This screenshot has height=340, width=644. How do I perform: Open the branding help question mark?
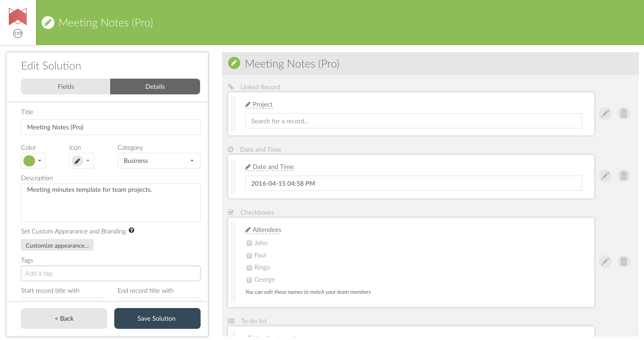click(x=131, y=230)
